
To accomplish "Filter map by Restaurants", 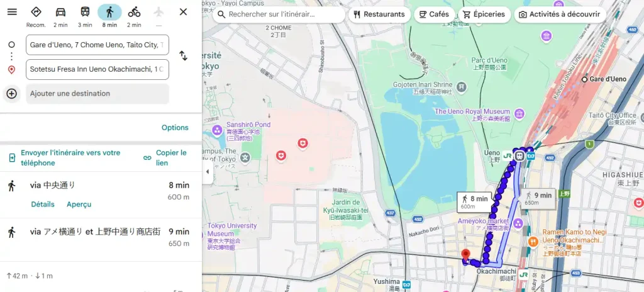I will point(379,14).
